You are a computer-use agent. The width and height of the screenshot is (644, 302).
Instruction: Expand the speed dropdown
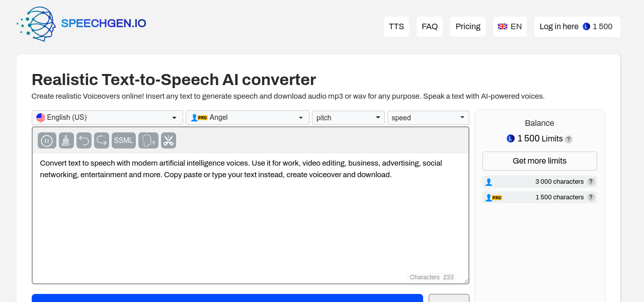tap(428, 118)
